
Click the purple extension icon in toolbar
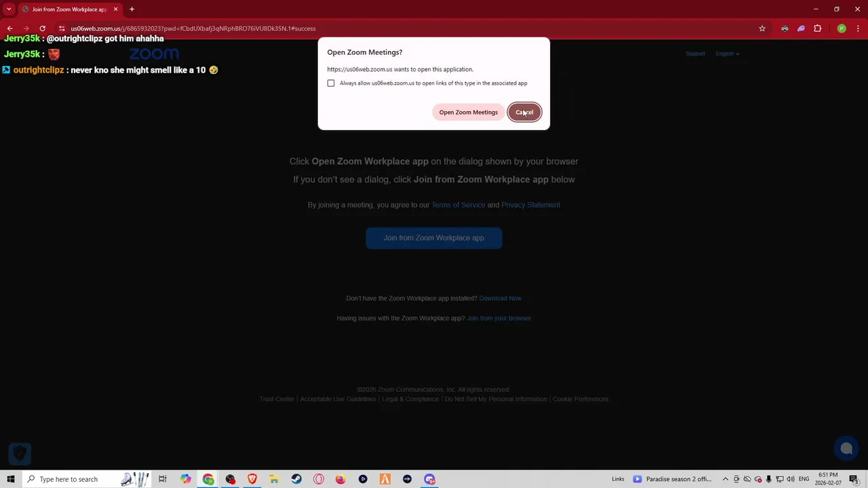(801, 28)
